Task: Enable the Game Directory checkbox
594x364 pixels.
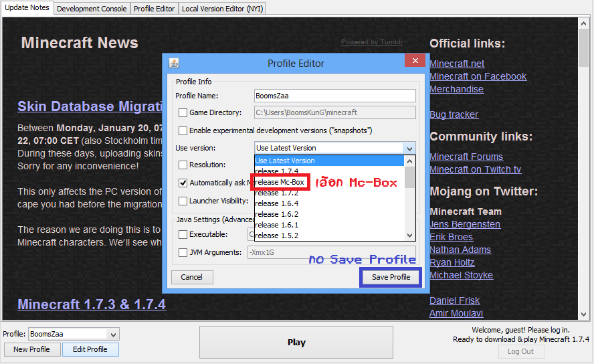Action: [183, 112]
